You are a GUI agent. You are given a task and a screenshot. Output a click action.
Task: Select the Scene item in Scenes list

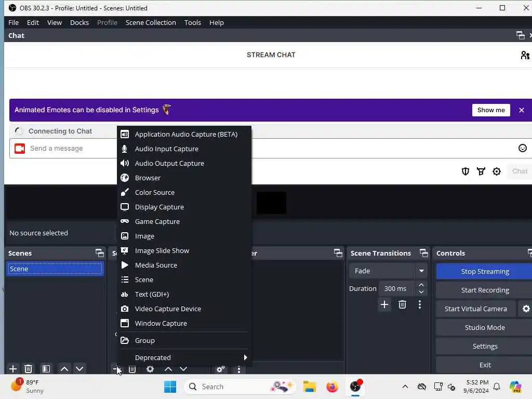pyautogui.click(x=55, y=269)
